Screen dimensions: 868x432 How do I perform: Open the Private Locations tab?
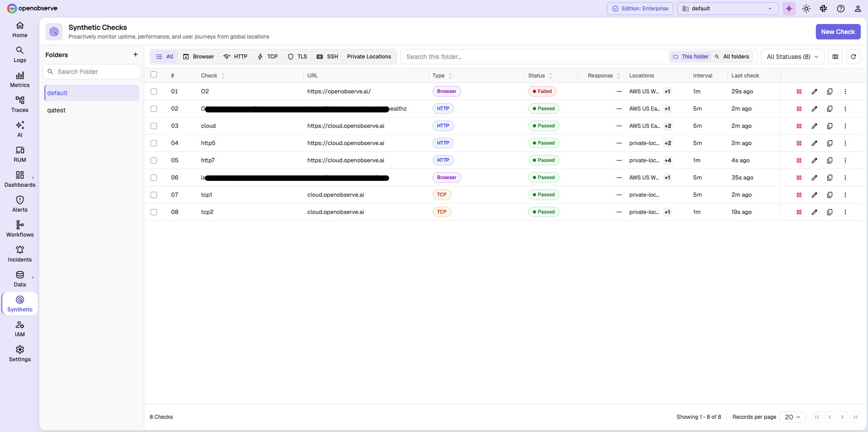(x=369, y=57)
